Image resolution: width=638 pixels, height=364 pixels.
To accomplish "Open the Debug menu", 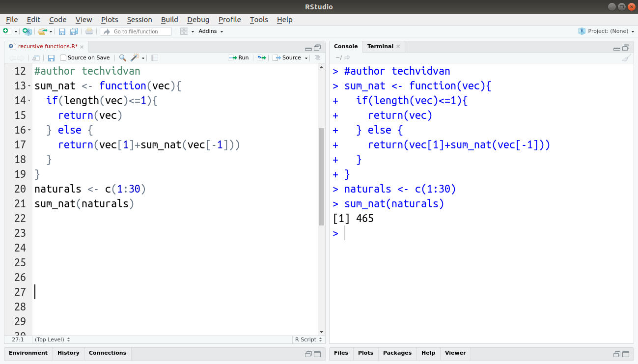I will pyautogui.click(x=198, y=20).
